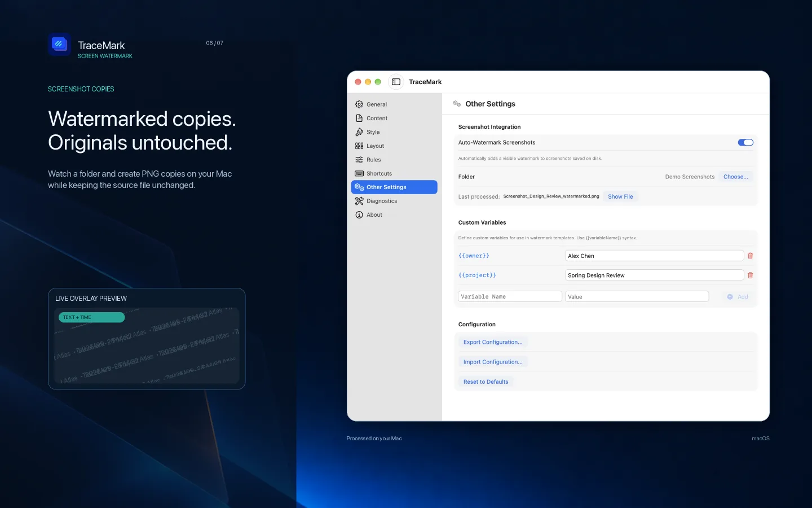Click Reset to Defaults

pos(486,382)
